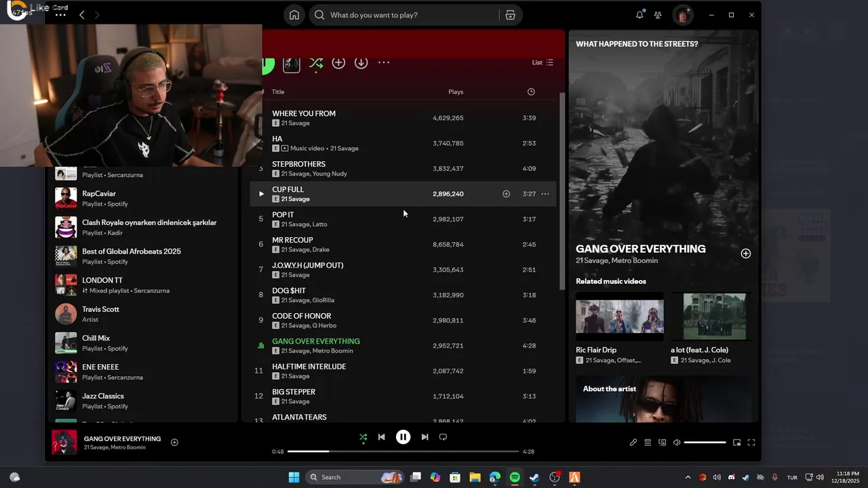Open About the artist card
This screenshot has height=488, width=868.
663,399
